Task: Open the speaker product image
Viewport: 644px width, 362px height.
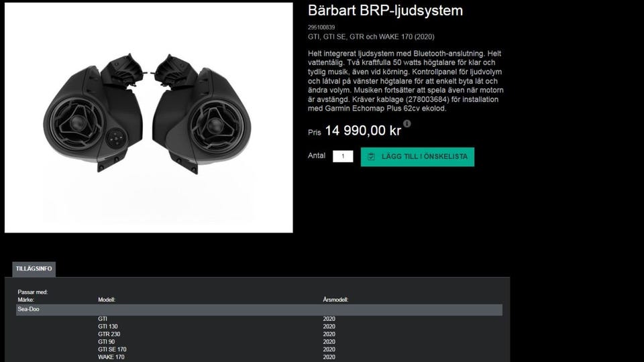Action: pos(149,118)
